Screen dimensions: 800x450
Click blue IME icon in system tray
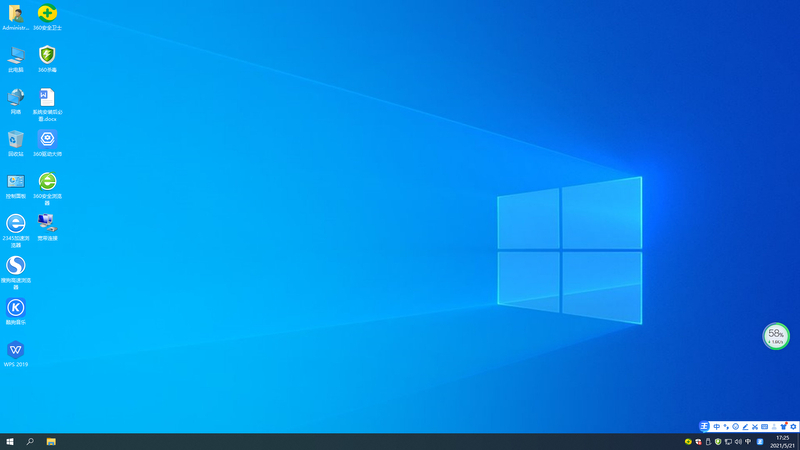tap(760, 442)
